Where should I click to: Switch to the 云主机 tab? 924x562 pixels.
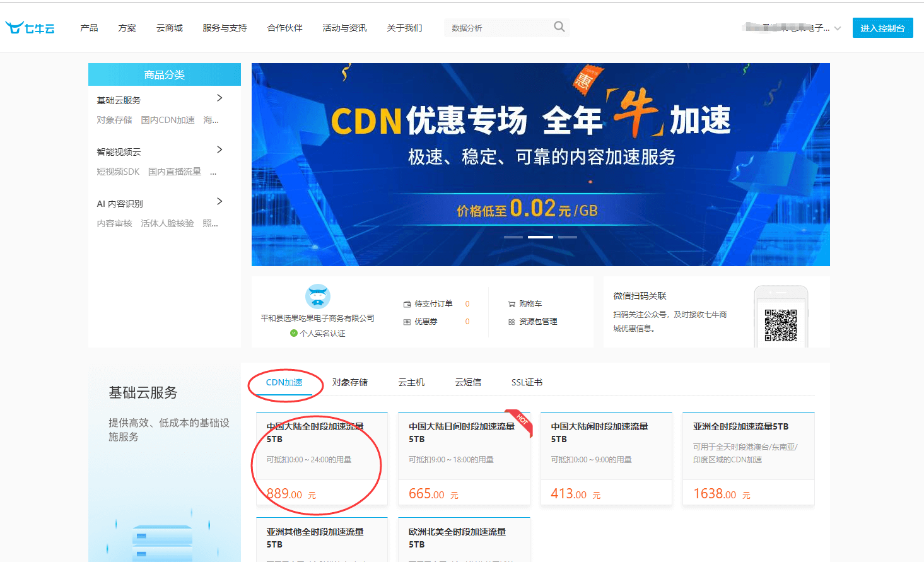(x=411, y=382)
